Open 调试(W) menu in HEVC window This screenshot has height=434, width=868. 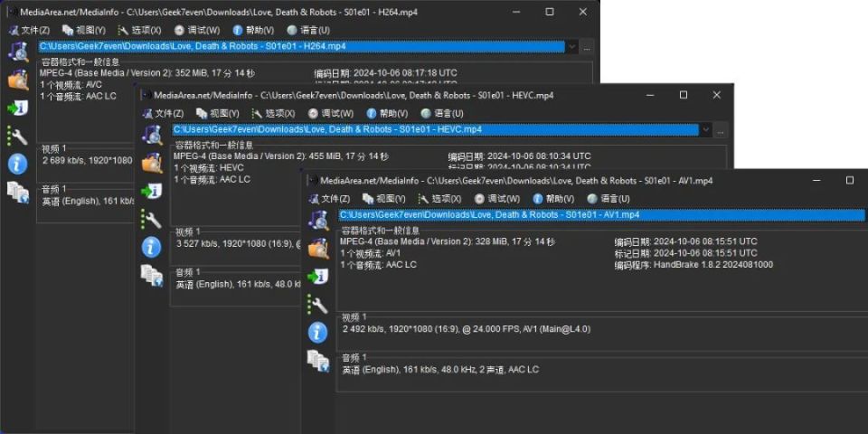pos(331,114)
